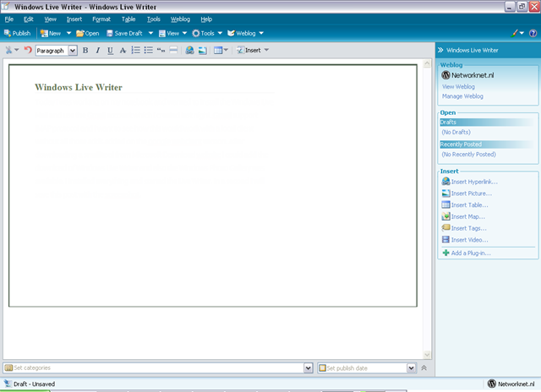The width and height of the screenshot is (541, 392).
Task: Expand the New button dropdown arrow
Action: pos(68,33)
